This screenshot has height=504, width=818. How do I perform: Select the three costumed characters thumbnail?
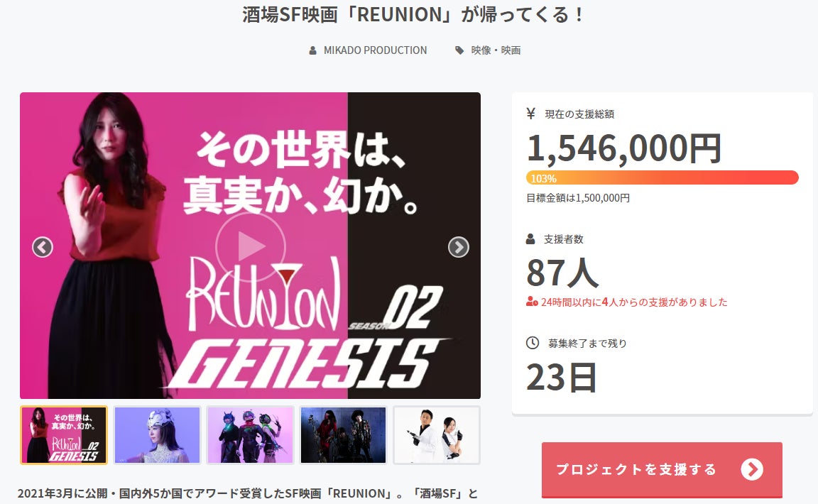(251, 435)
